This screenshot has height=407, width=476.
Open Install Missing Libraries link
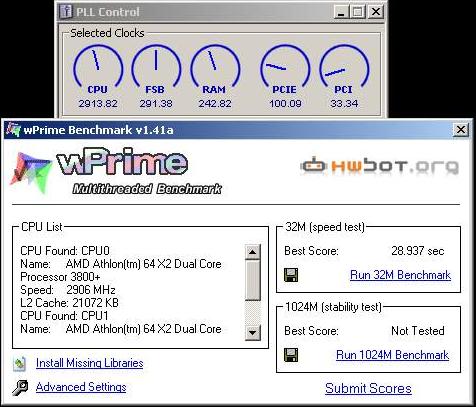pos(89,363)
